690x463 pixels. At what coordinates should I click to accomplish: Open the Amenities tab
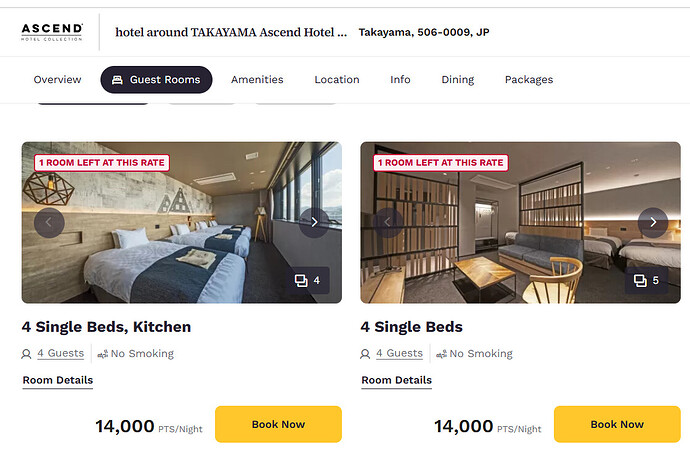coord(257,80)
